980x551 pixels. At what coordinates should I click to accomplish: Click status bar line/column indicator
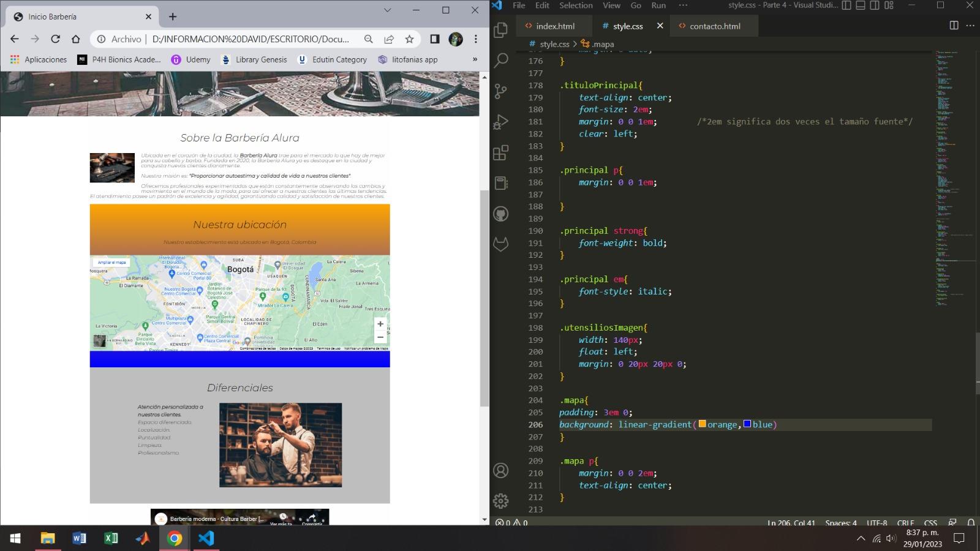tap(791, 523)
